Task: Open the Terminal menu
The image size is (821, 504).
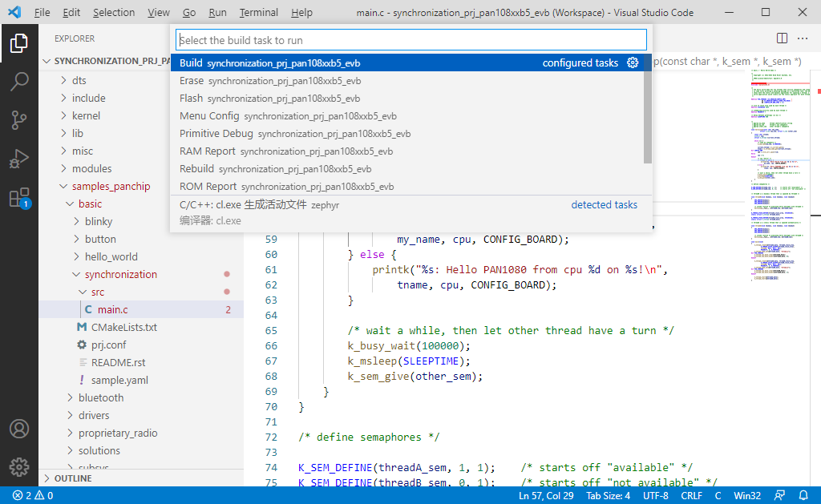Action: point(259,12)
